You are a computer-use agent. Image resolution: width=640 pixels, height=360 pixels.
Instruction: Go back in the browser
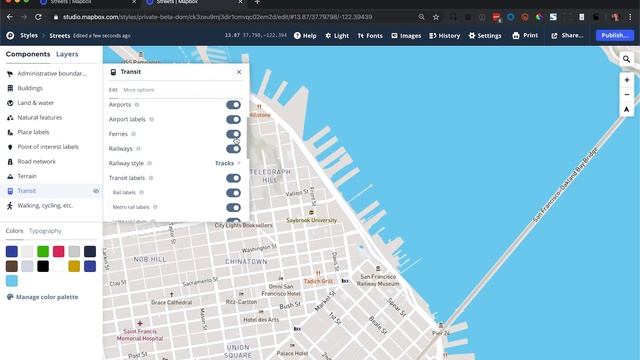pos(10,17)
